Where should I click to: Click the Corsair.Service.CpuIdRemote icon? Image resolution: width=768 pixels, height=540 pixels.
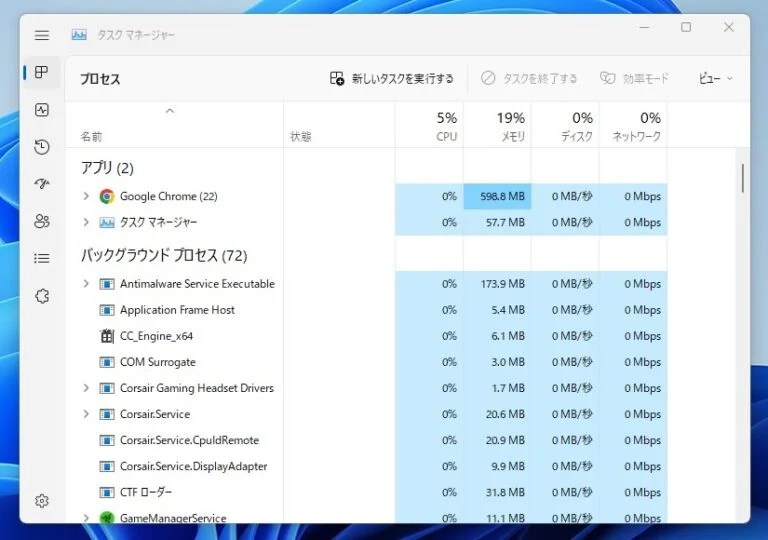click(x=107, y=440)
